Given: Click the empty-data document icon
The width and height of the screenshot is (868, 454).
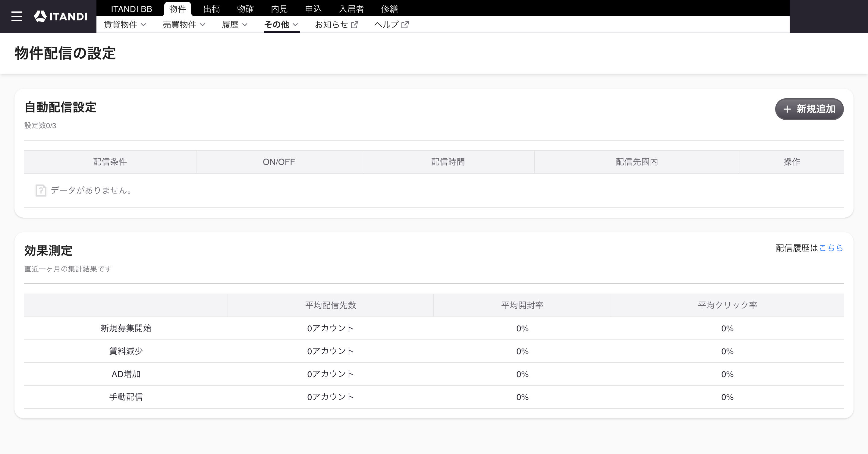Looking at the screenshot, I should [x=41, y=191].
